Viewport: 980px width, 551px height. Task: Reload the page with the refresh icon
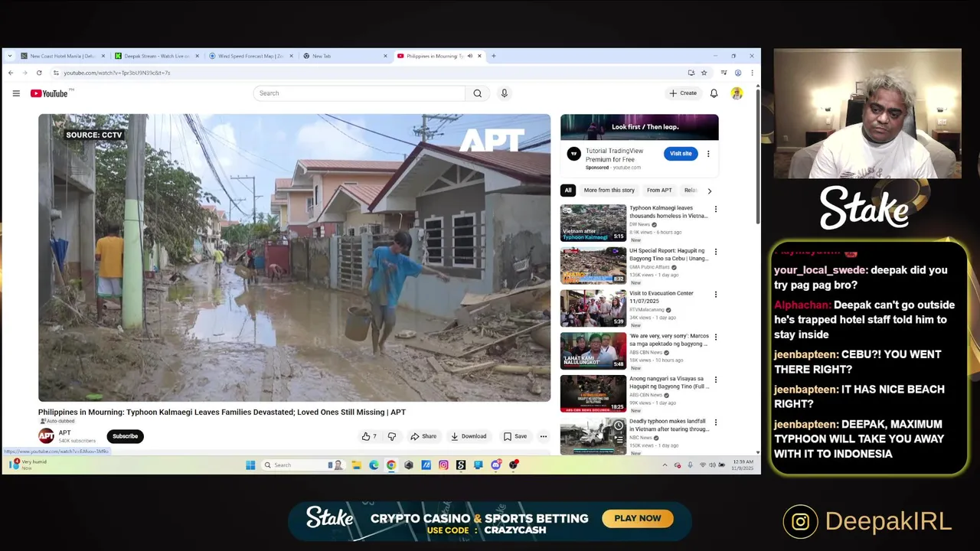39,73
